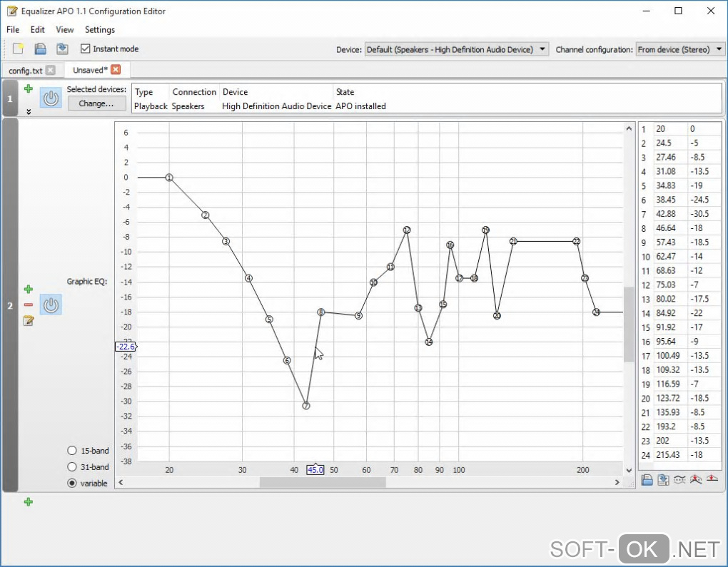Click horizontal scrollbar thumb under graph
This screenshot has height=567, width=728.
tap(323, 483)
